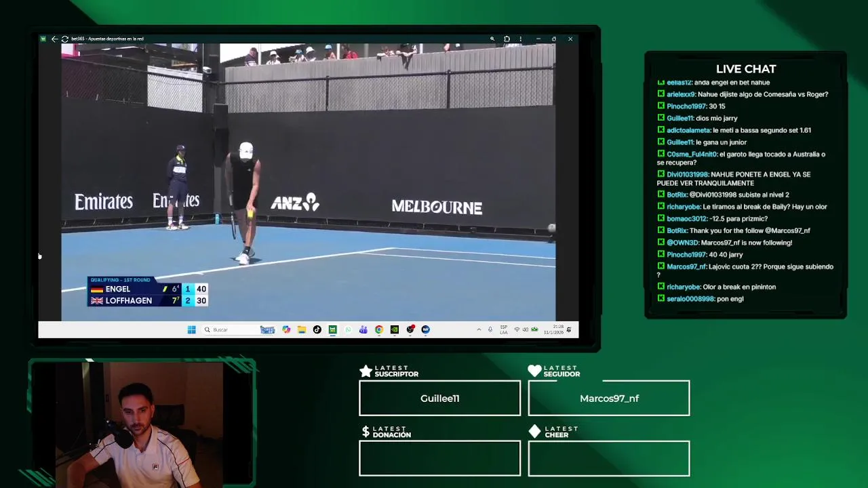Click the Guillee11 latest subscriber box
Screen dimensions: 868x488
[439, 398]
